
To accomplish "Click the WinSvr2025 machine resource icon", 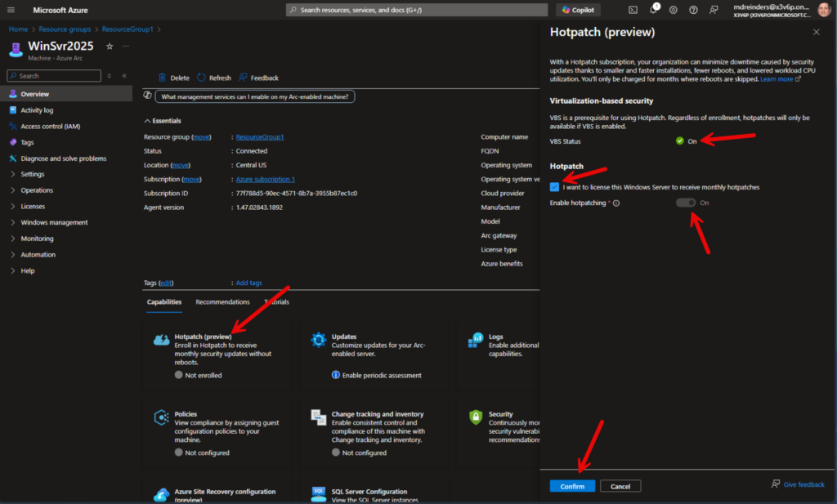I will (16, 50).
